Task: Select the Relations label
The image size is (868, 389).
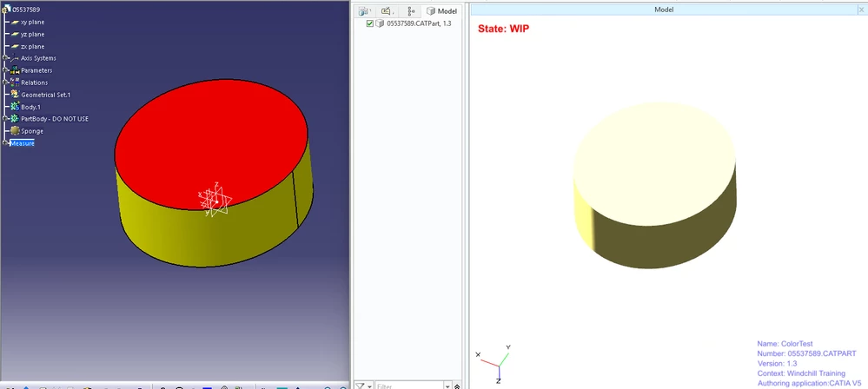Action: click(x=35, y=82)
